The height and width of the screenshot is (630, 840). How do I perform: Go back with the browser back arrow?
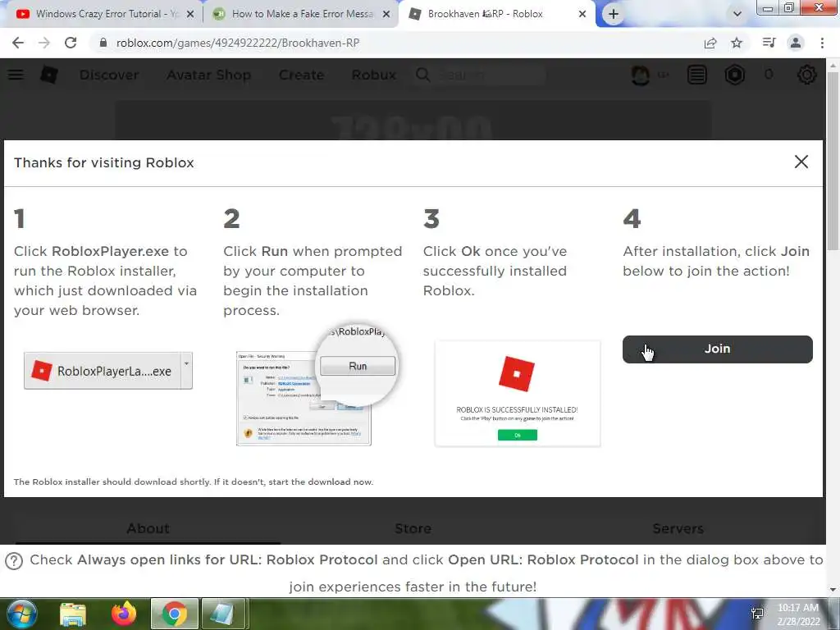point(18,43)
